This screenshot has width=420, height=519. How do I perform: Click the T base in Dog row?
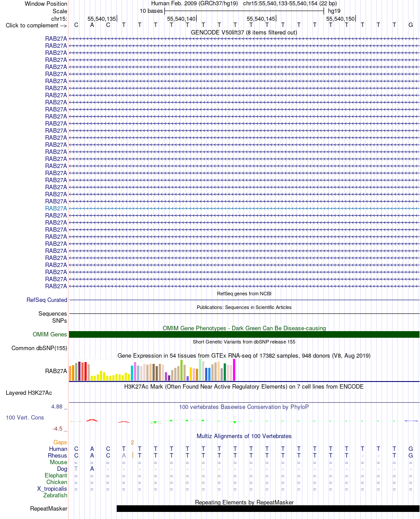tap(76, 469)
